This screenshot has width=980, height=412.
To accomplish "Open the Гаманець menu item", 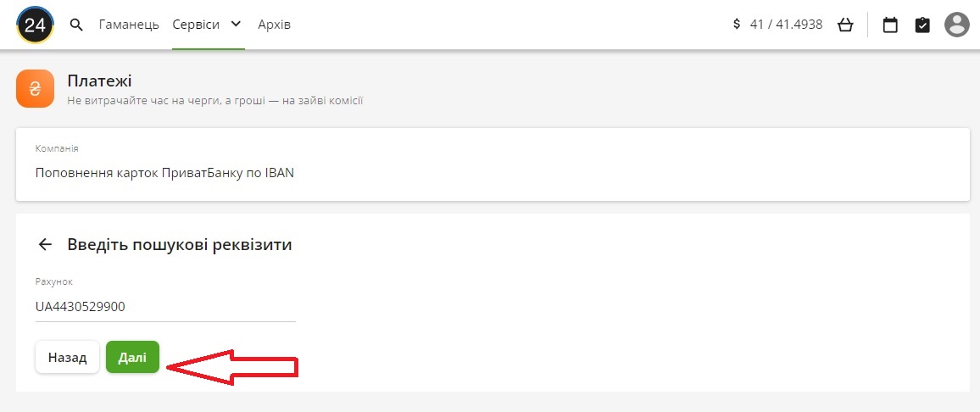I will (x=129, y=25).
